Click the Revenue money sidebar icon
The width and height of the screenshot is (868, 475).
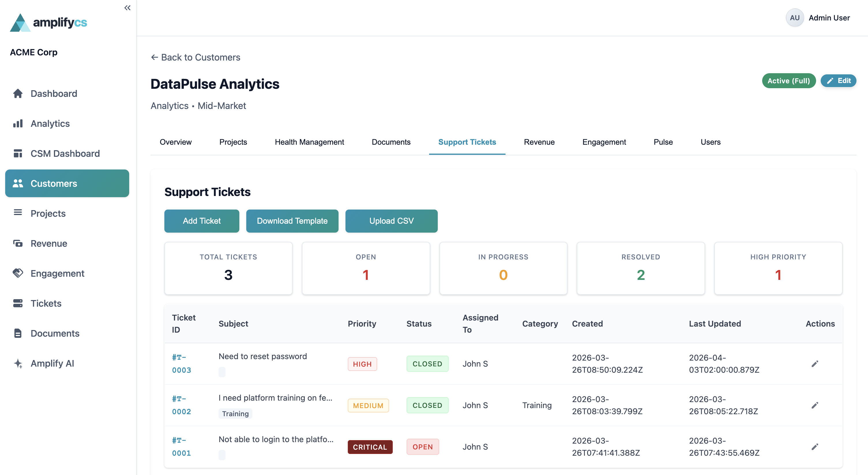(x=18, y=243)
